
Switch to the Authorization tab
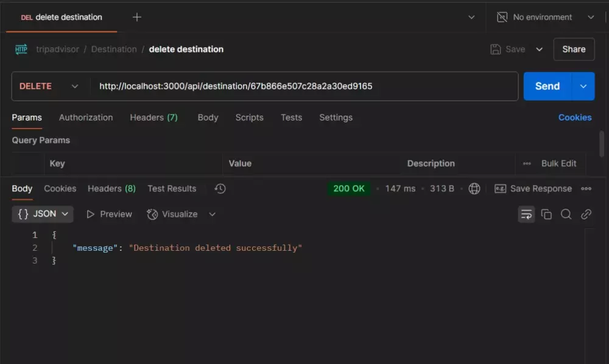(x=86, y=117)
